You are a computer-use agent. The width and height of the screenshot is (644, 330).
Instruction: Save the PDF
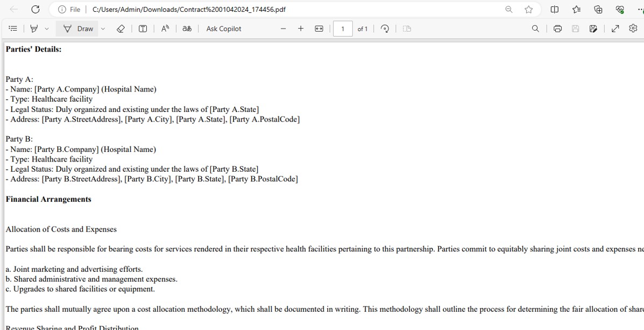coord(576,29)
